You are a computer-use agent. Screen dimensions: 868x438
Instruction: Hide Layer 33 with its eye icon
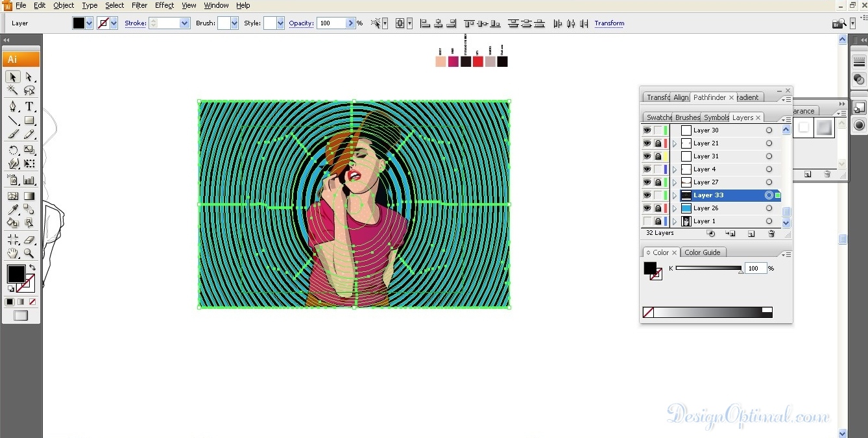[x=647, y=195]
